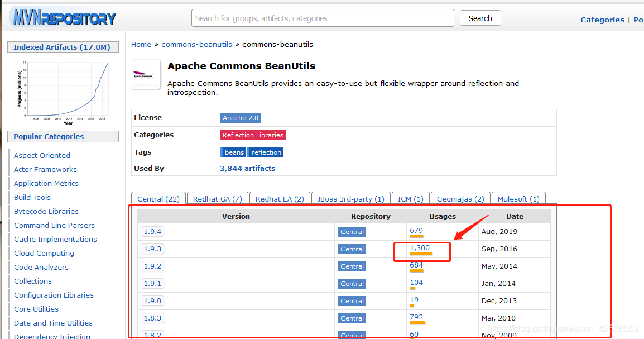The height and width of the screenshot is (339, 644).
Task: Click the reflection tag
Action: click(x=266, y=152)
